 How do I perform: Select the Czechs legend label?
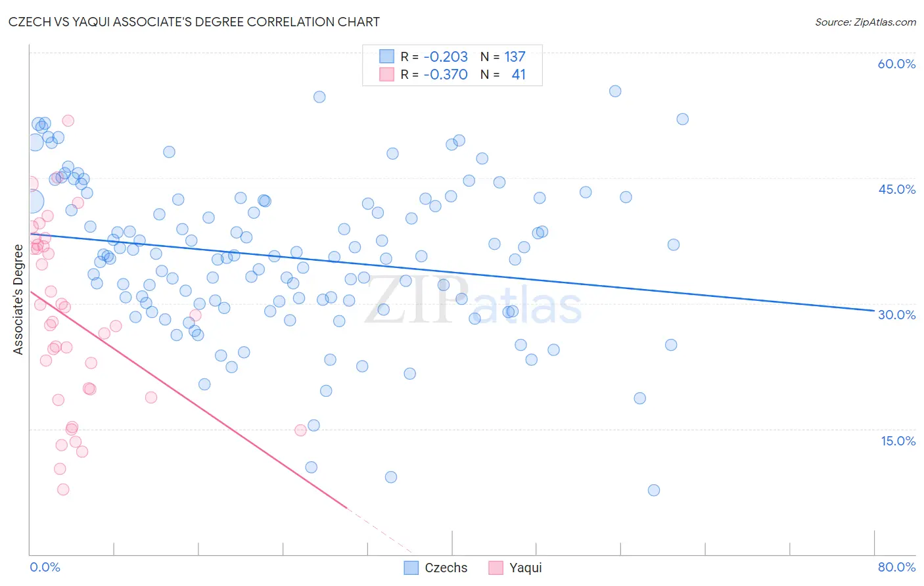tap(446, 568)
